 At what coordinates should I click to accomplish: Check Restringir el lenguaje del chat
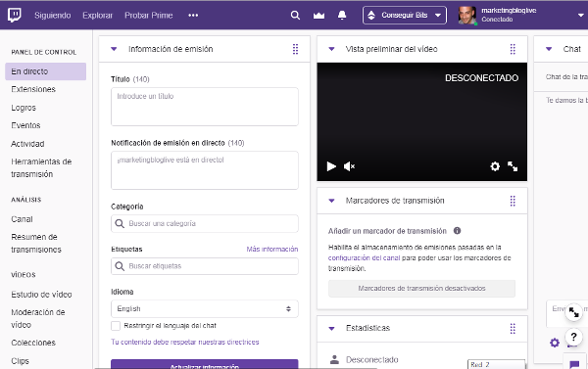[x=116, y=326]
